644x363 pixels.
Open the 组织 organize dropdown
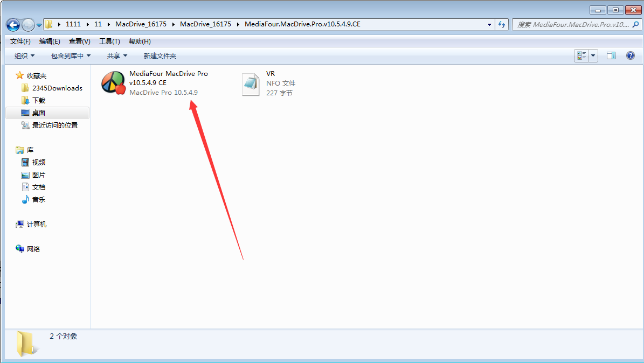[25, 56]
